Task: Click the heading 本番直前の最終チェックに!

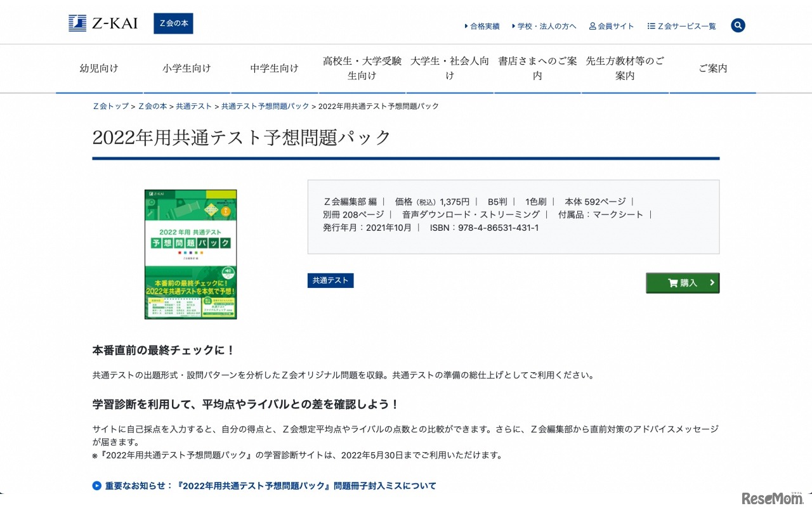Action: point(164,350)
